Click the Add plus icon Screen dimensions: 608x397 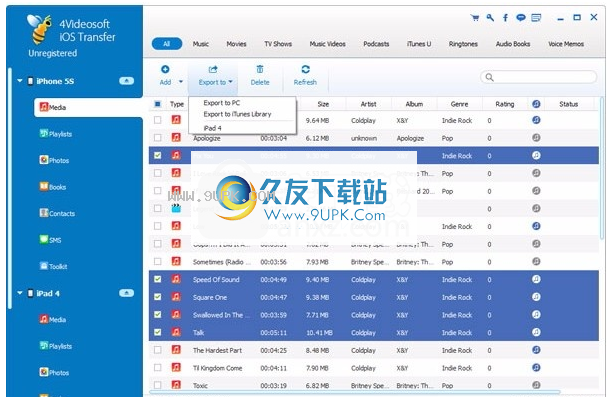165,69
